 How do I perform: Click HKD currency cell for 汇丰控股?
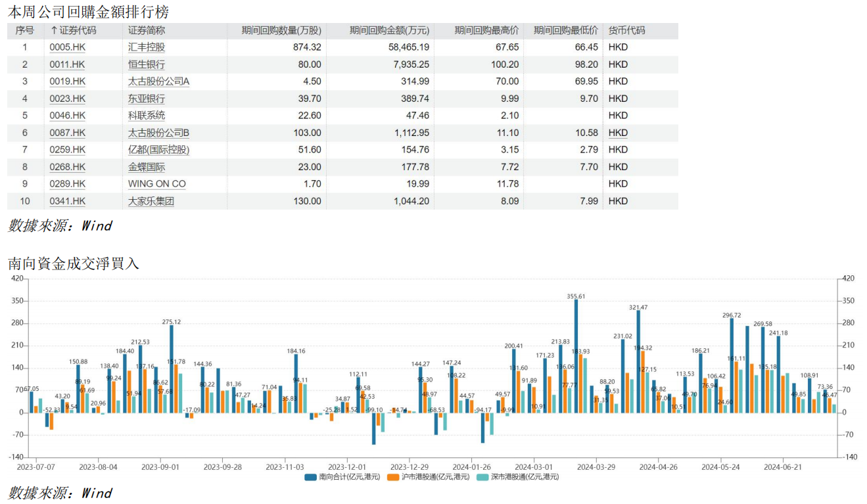(618, 47)
